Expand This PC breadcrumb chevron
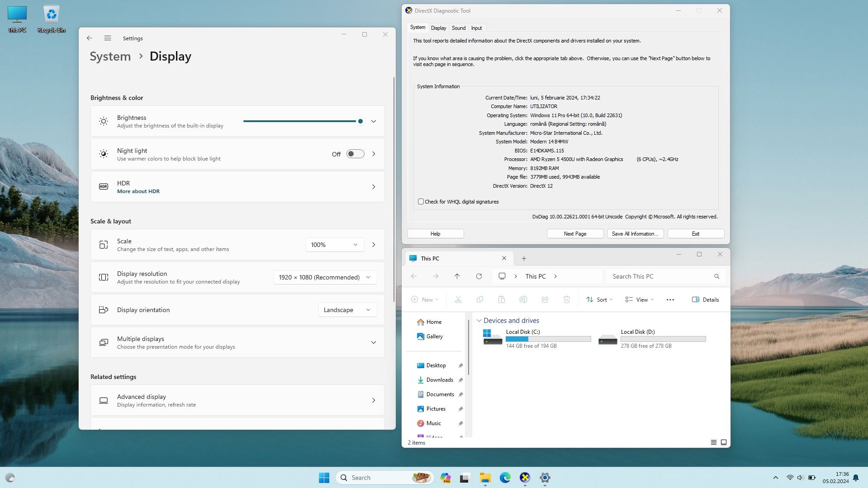The height and width of the screenshot is (488, 868). coord(555,276)
